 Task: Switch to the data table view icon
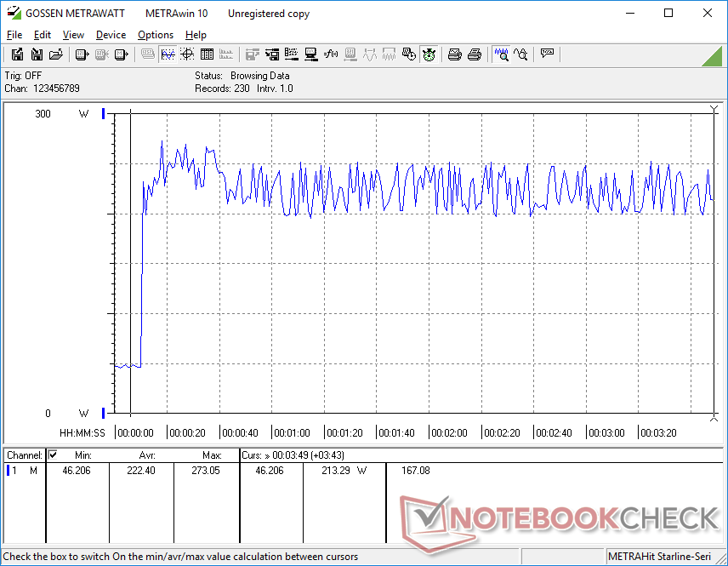[207, 54]
